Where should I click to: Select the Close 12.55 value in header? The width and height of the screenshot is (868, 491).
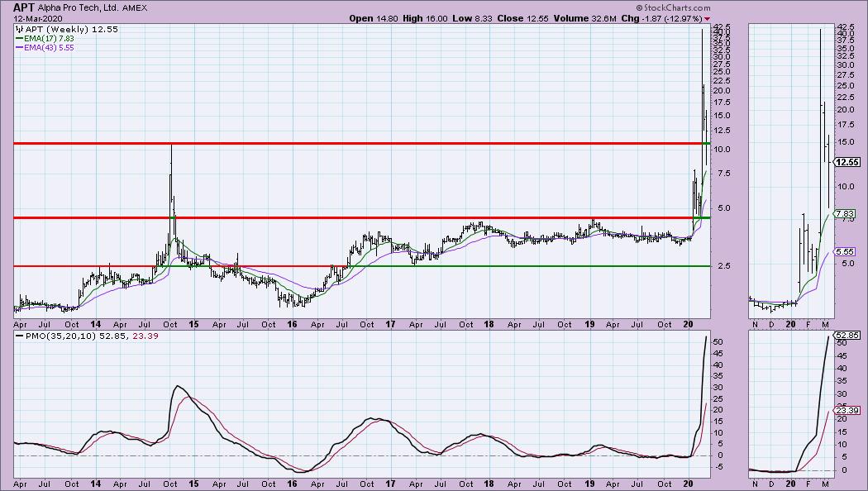point(522,18)
